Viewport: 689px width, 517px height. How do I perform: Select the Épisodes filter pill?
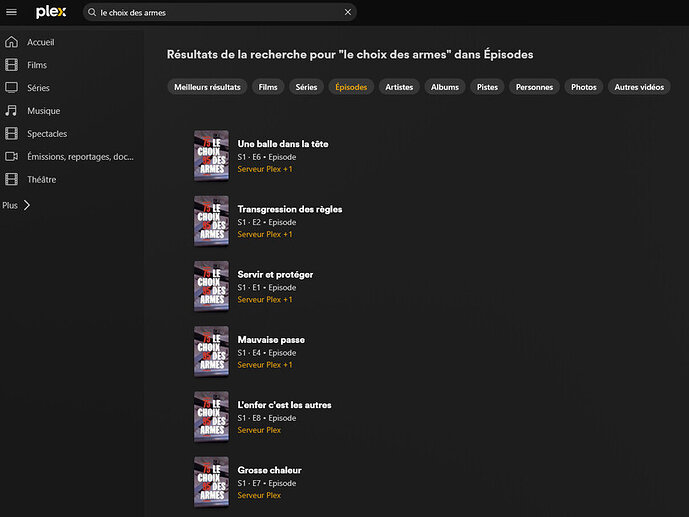tap(351, 87)
